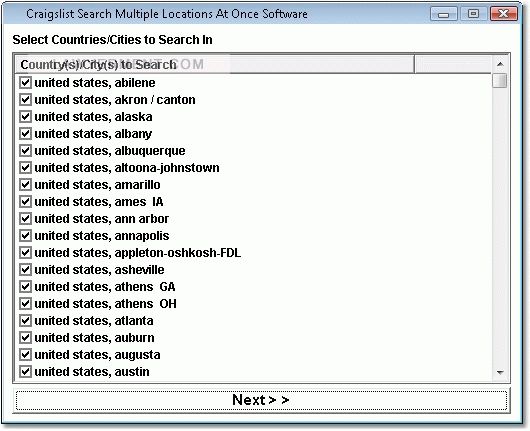
Task: Toggle the austin checkbox
Action: 25,372
